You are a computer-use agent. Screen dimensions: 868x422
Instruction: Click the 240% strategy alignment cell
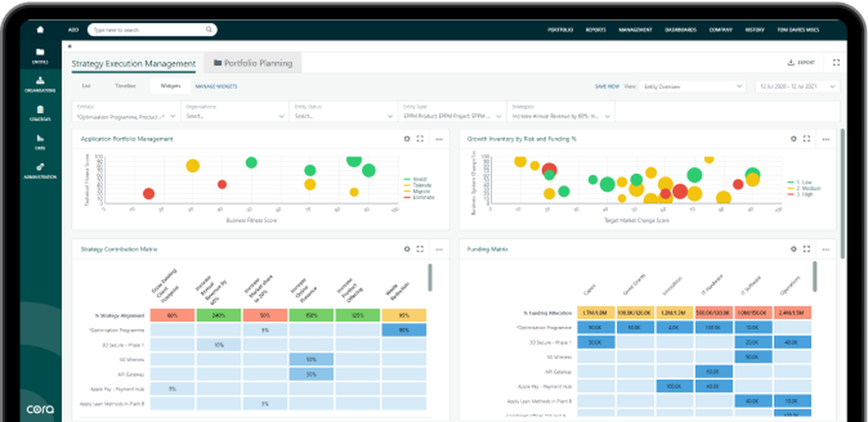point(219,315)
